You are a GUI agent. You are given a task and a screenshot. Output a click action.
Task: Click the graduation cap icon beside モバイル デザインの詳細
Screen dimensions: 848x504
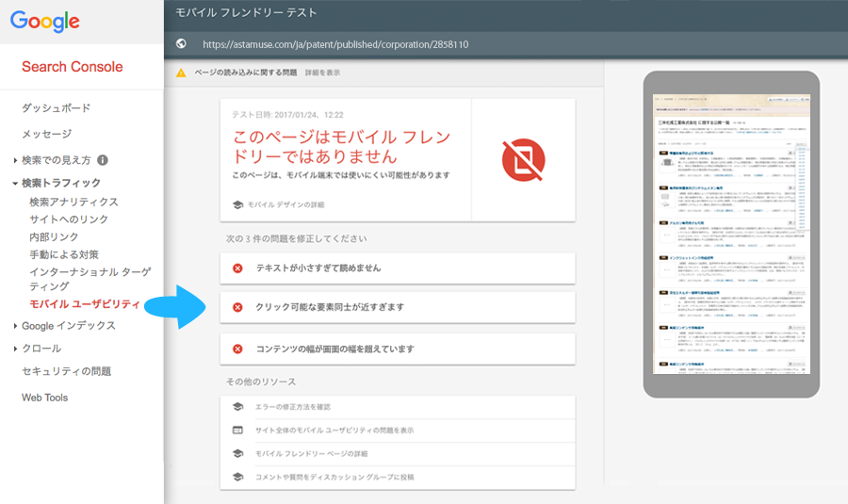237,205
